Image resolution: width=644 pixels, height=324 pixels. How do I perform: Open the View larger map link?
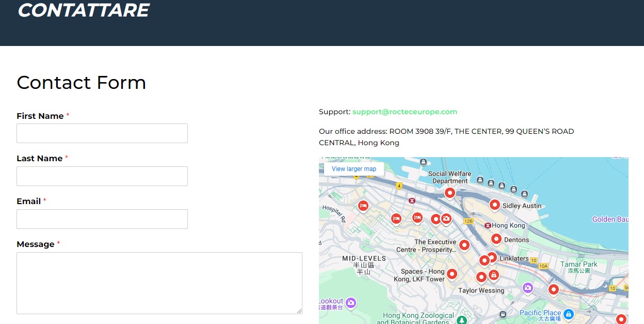pos(354,169)
